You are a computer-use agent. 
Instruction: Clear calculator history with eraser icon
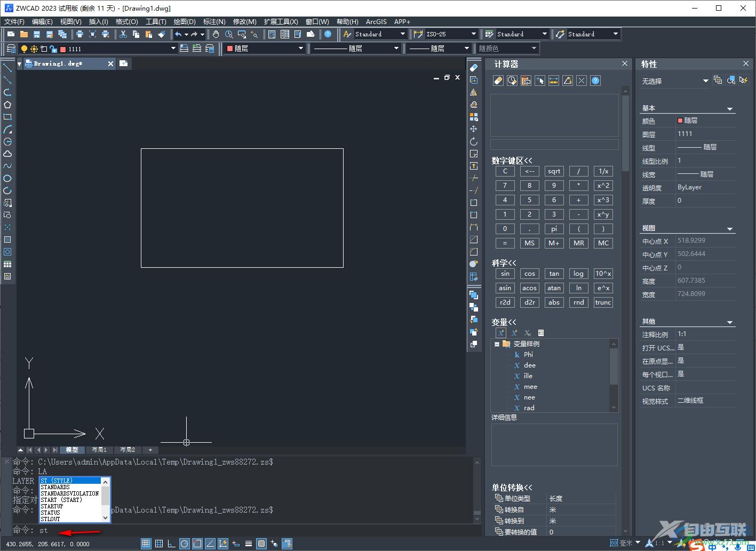498,81
